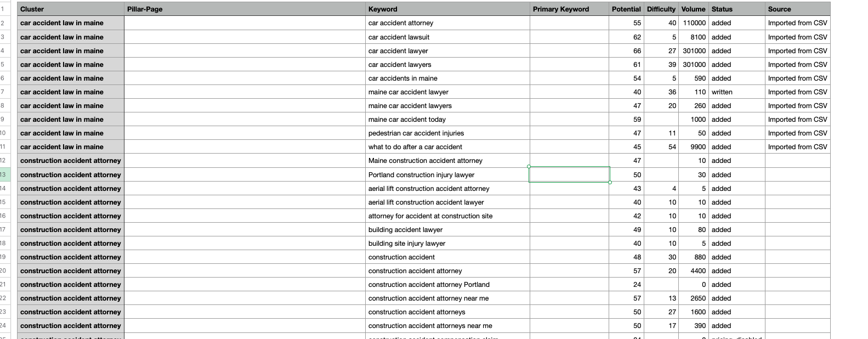The width and height of the screenshot is (868, 339).
Task: Click the Potential column header
Action: click(x=626, y=9)
